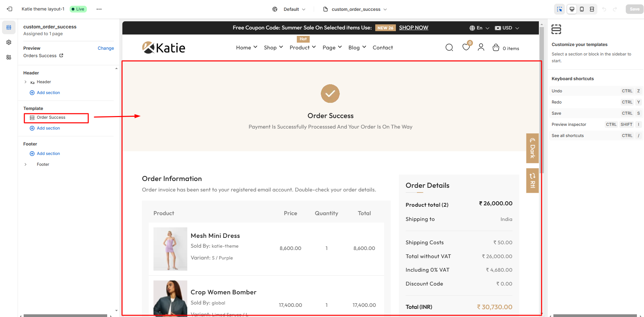Switch to mobile preview view
This screenshot has width=644, height=317.
(x=582, y=9)
